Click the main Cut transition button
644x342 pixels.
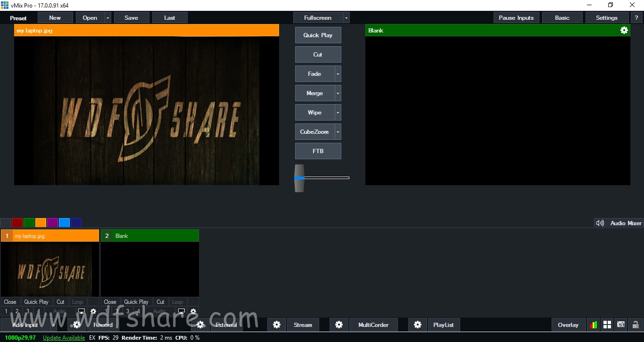318,55
